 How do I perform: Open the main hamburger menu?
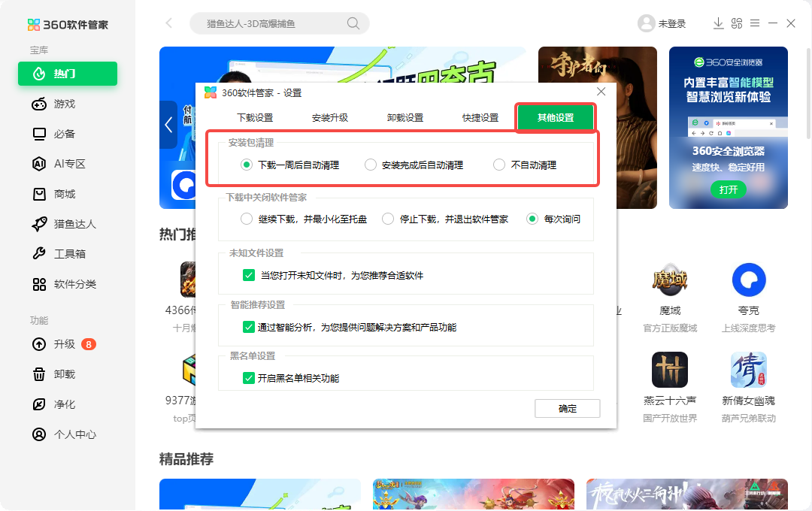(x=755, y=23)
